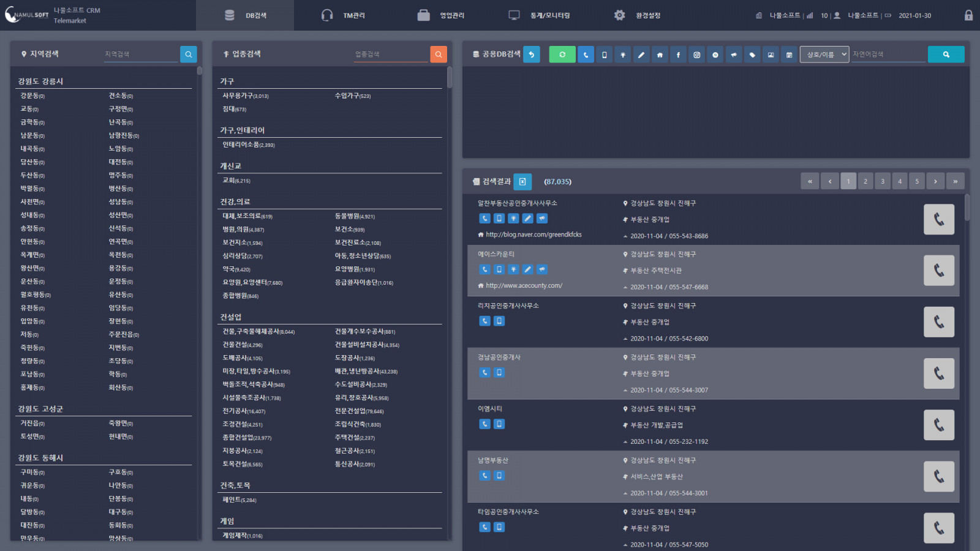Click the blue 지역검색 search button
The width and height of the screenshot is (980, 551).
pyautogui.click(x=188, y=54)
